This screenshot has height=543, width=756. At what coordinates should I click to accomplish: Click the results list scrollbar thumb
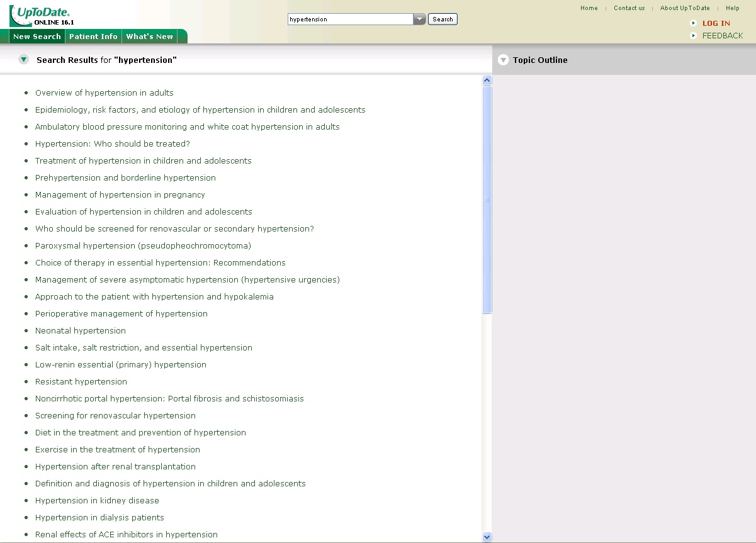487,199
